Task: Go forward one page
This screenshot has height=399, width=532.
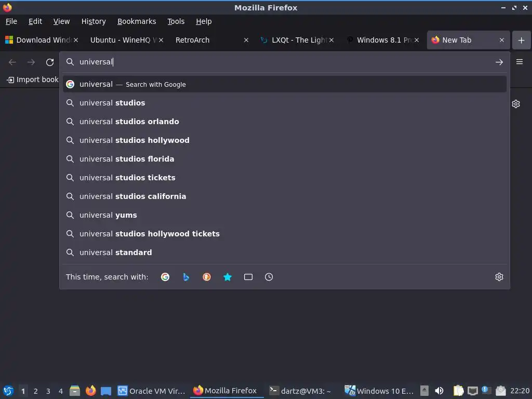Action: pos(31,62)
